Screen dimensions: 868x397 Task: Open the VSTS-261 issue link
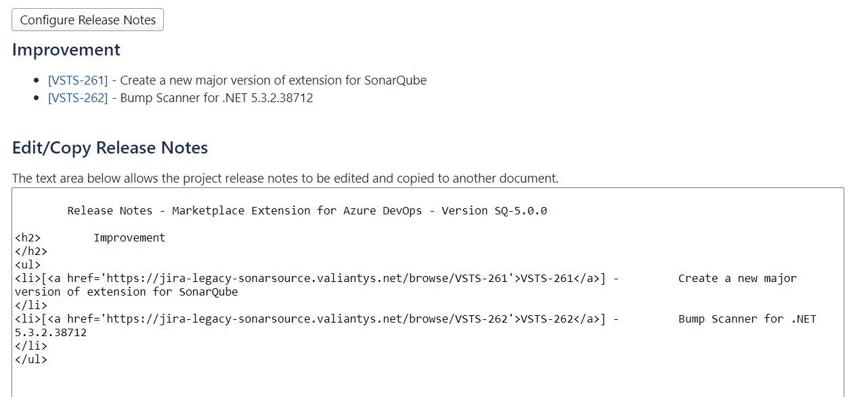point(77,80)
